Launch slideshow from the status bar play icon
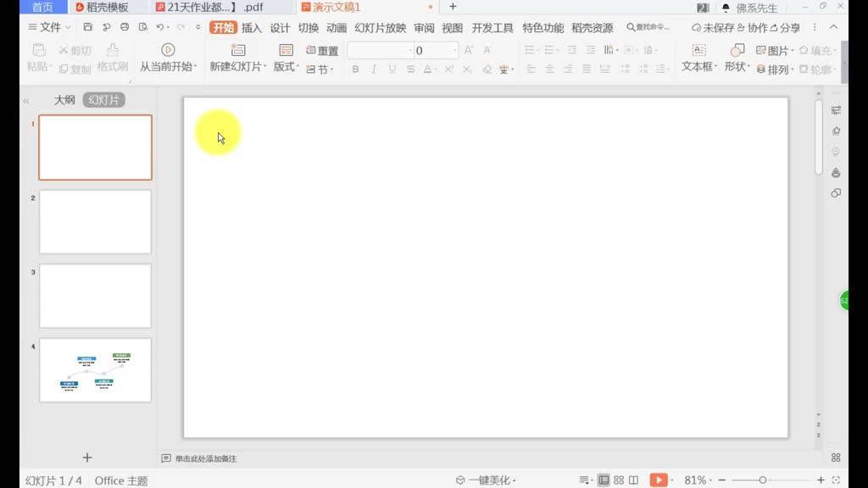The image size is (868, 488). click(659, 479)
